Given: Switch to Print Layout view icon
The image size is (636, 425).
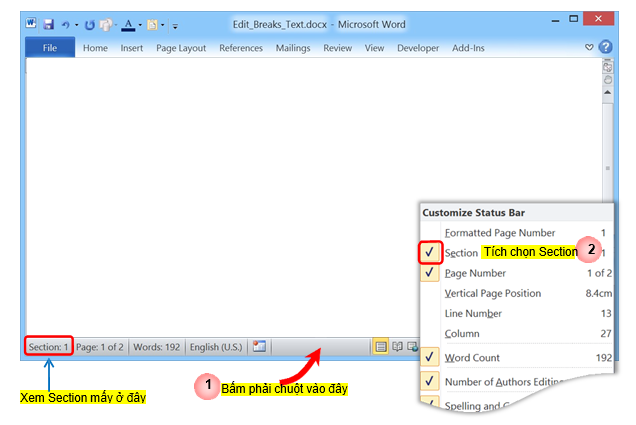Looking at the screenshot, I should [380, 347].
